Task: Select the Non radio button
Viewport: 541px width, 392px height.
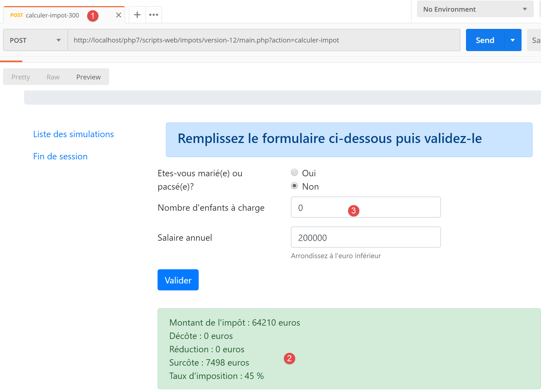Action: point(294,186)
